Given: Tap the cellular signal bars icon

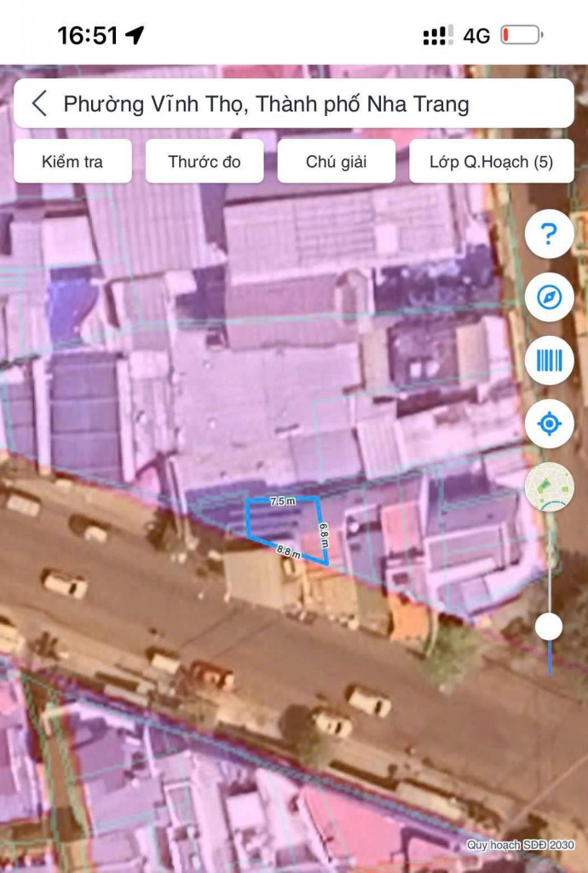Looking at the screenshot, I should pos(438,35).
